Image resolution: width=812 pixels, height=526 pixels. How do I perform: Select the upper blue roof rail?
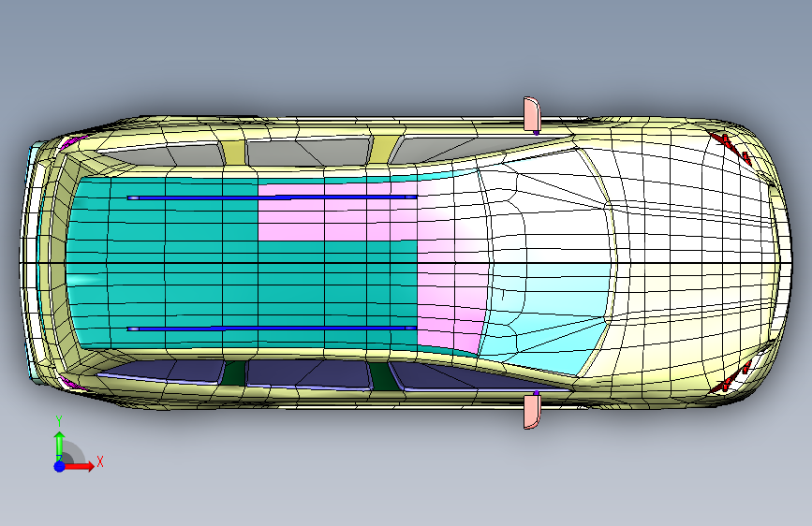point(272,197)
